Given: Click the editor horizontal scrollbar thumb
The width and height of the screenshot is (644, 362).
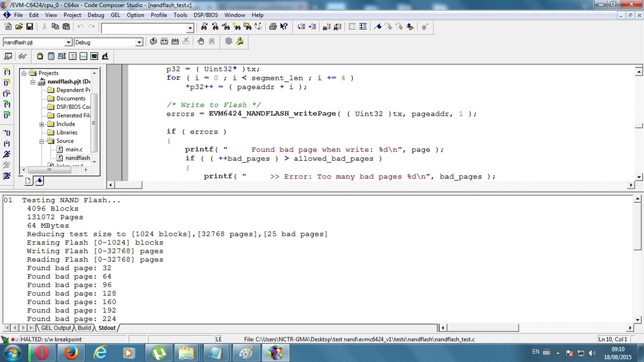Looking at the screenshot, I should pos(129,185).
